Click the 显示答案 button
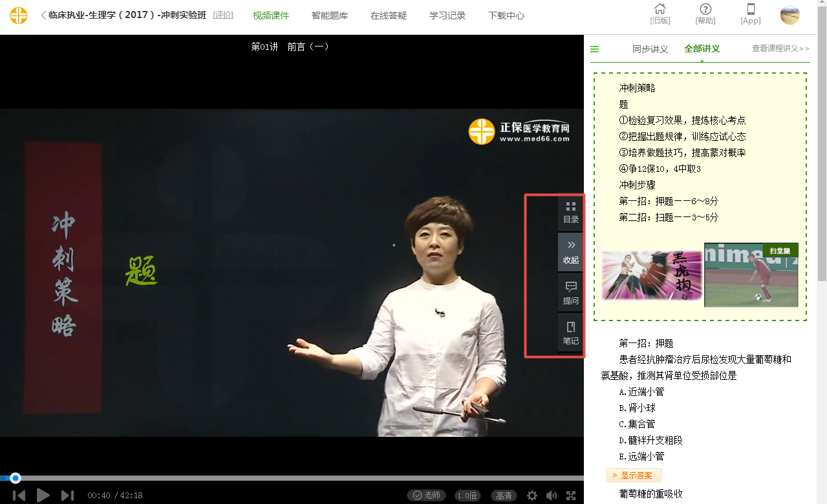 click(634, 476)
